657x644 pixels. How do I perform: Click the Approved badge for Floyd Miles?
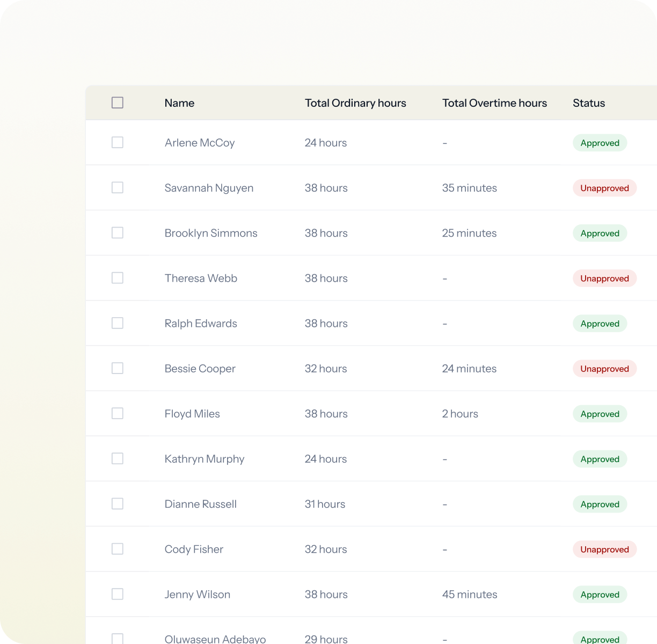[600, 414]
